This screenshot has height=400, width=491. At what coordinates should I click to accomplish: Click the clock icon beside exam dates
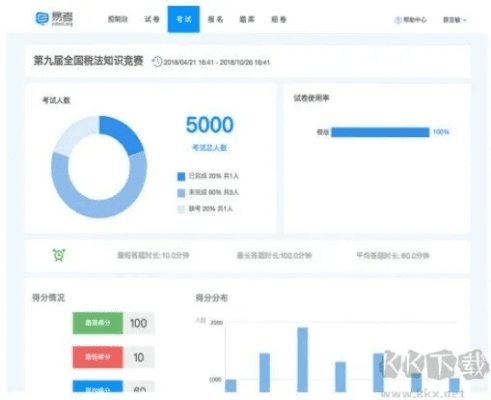[157, 62]
